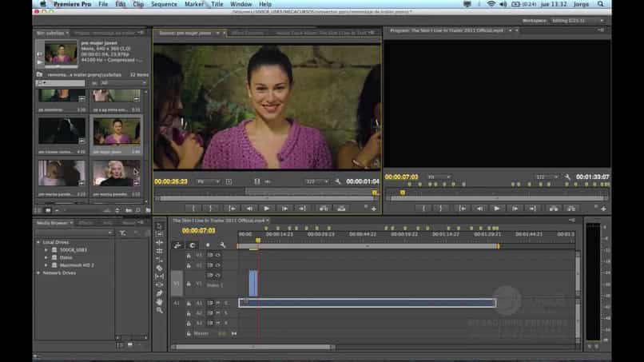Screen dimensions: 644x362
Task: Expand the 500GB_USB3 drive in Media Browser
Action: (46, 250)
